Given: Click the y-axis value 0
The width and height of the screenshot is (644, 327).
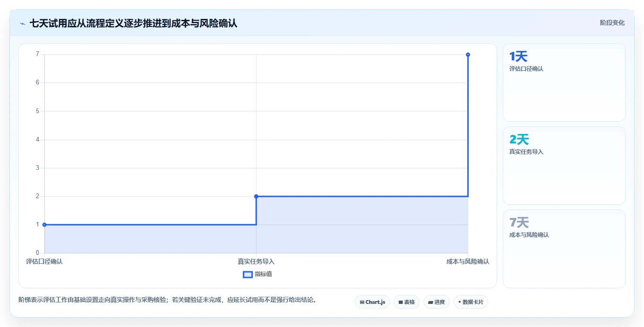Looking at the screenshot, I should click(x=37, y=253).
